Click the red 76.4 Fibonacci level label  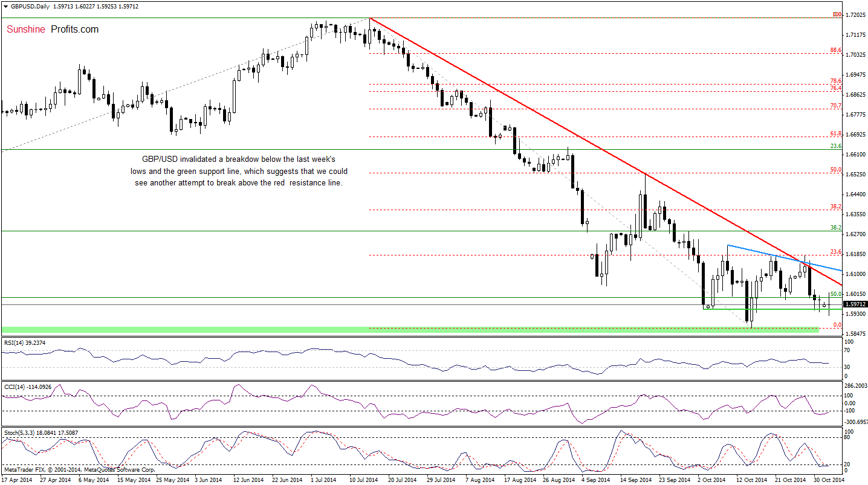tap(835, 88)
